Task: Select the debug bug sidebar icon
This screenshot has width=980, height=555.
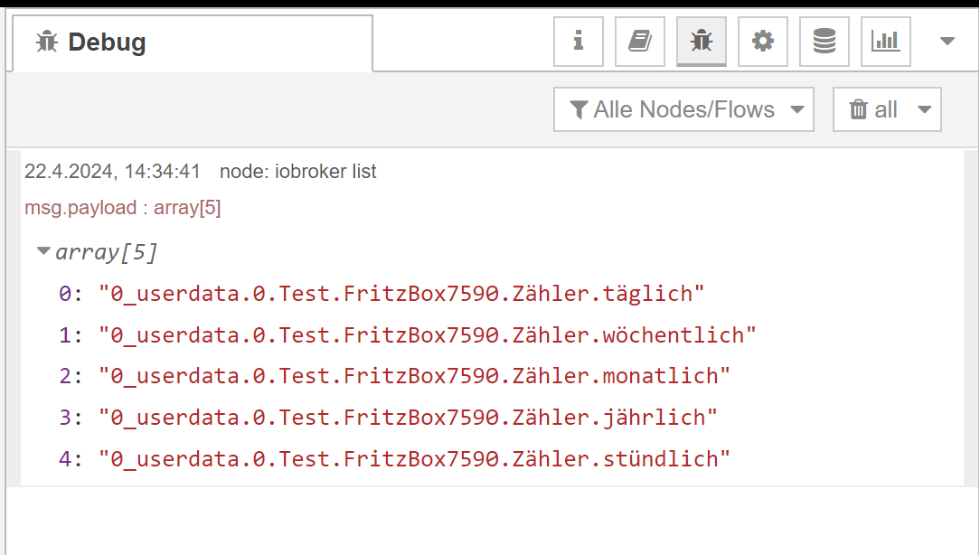Action: pos(702,42)
